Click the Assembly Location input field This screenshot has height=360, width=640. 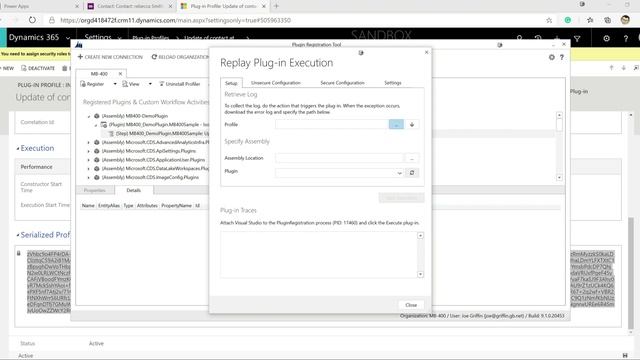pos(340,158)
